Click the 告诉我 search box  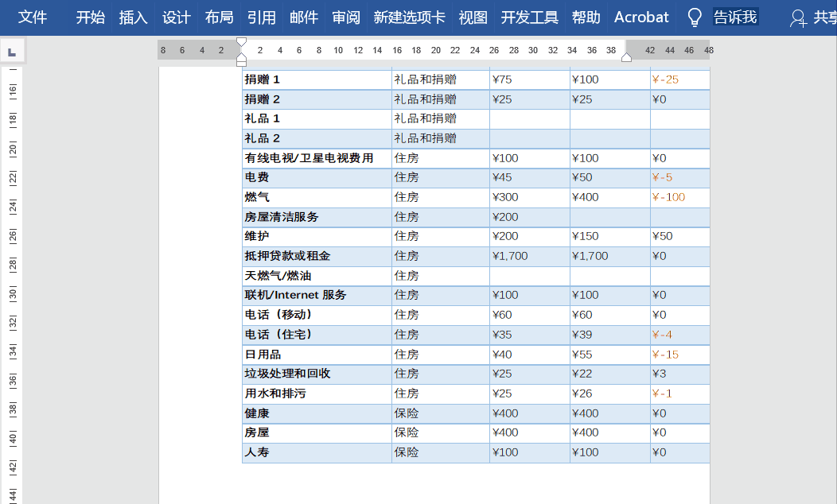735,17
